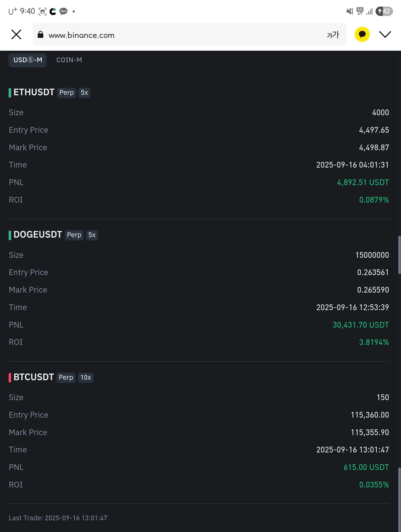The image size is (401, 532).
Task: Select the USDⓈ-M tab
Action: 28,60
